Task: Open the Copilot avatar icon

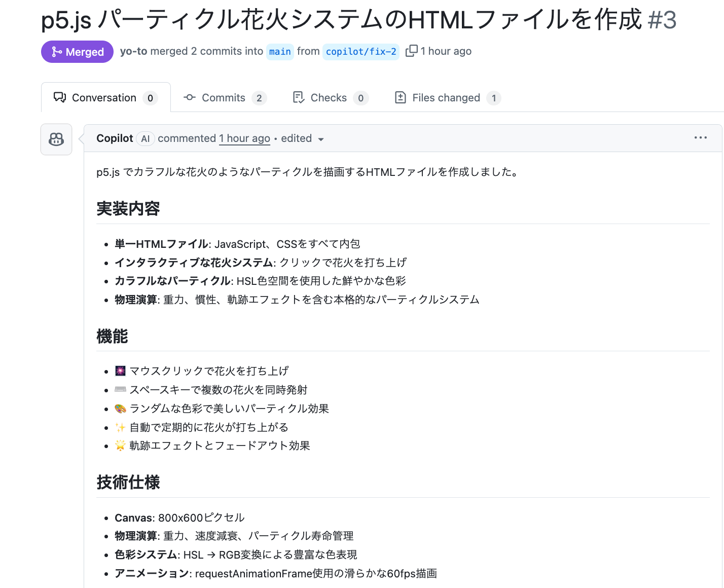Action: click(x=56, y=139)
